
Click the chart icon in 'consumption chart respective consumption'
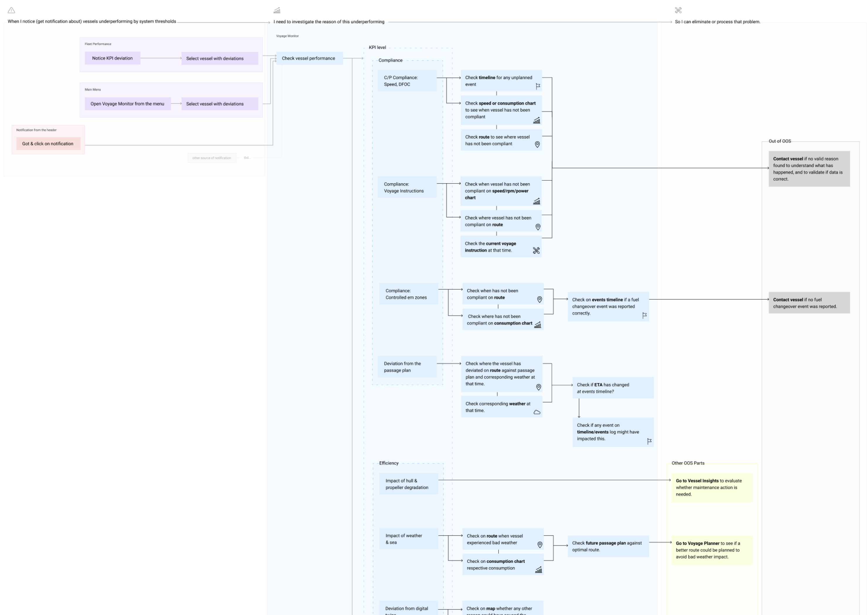pos(538,570)
